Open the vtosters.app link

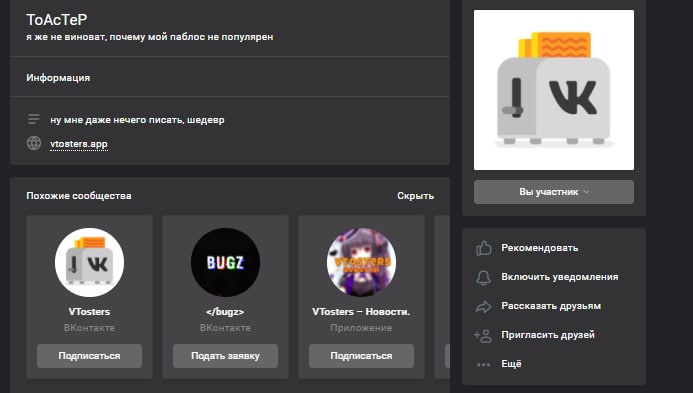(x=79, y=144)
